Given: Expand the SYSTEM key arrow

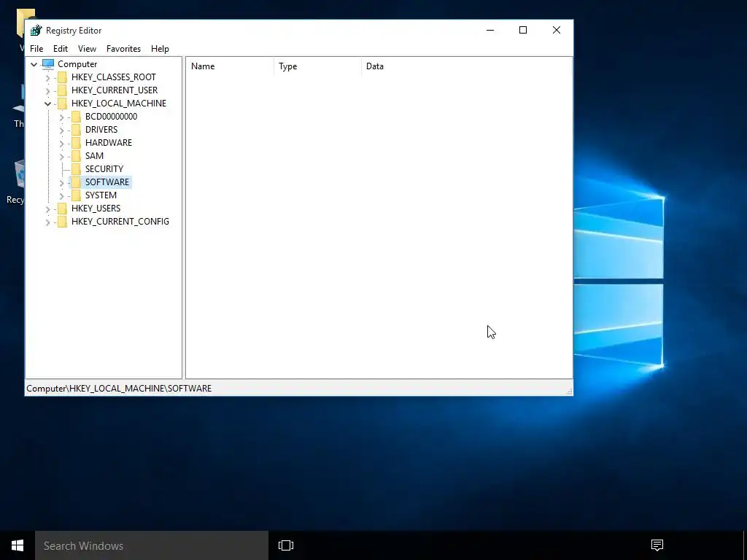Looking at the screenshot, I should 61,195.
